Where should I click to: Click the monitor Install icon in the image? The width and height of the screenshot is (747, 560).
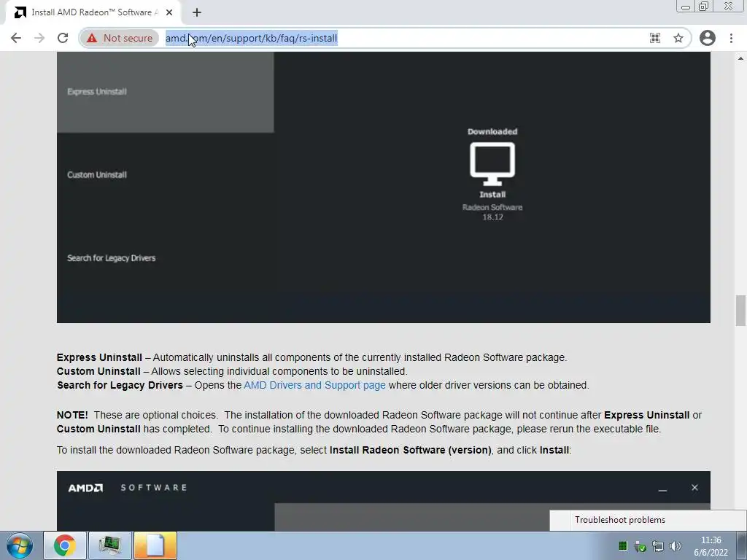pyautogui.click(x=492, y=164)
